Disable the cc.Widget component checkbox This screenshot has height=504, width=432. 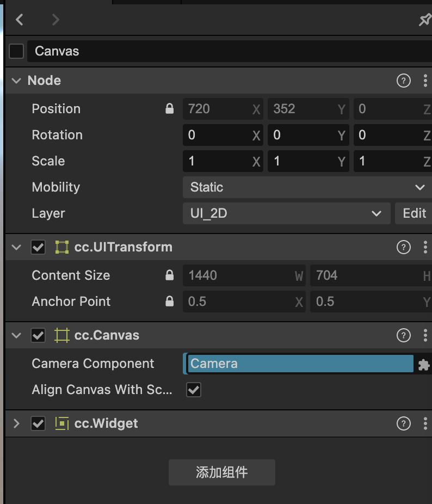click(x=38, y=424)
